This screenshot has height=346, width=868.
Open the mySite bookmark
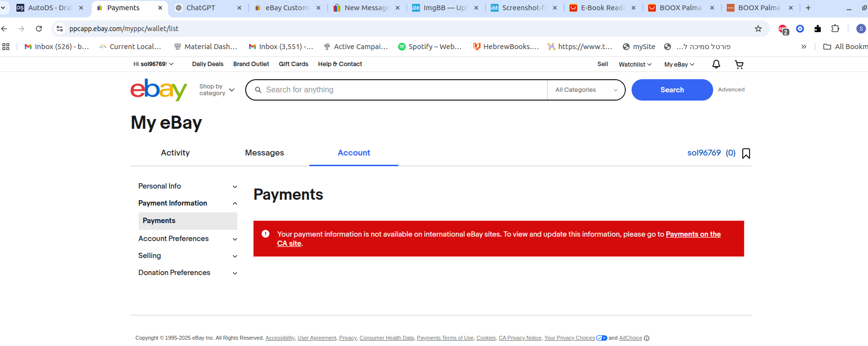coord(639,47)
